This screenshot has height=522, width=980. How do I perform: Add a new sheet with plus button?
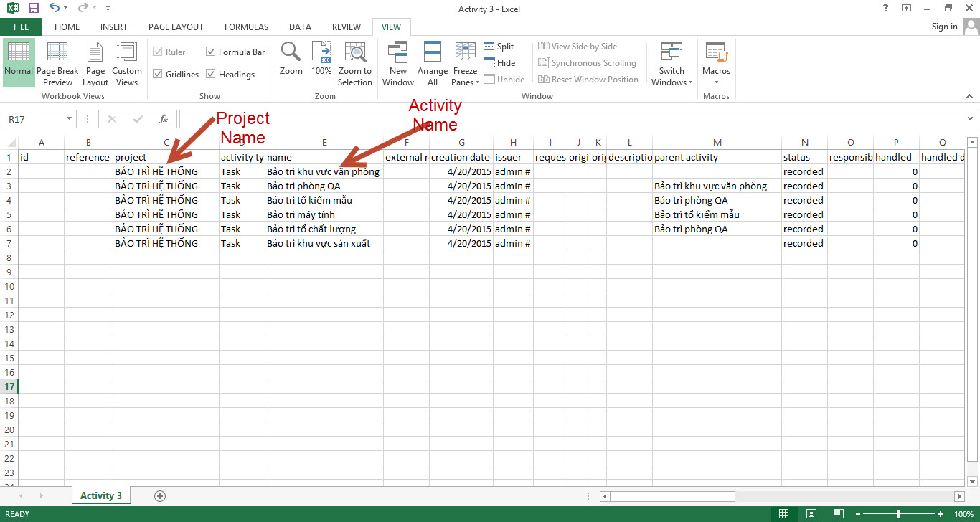160,496
